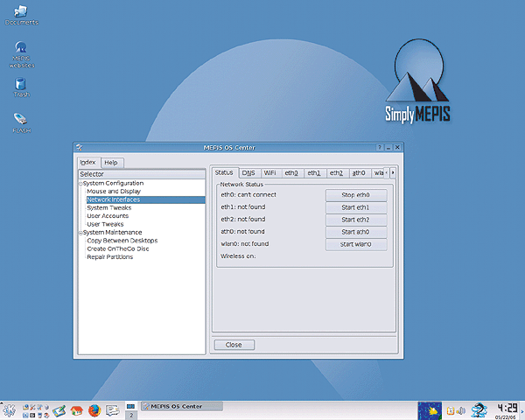Click the Close button
Viewport: 525px width, 420px height.
[234, 345]
